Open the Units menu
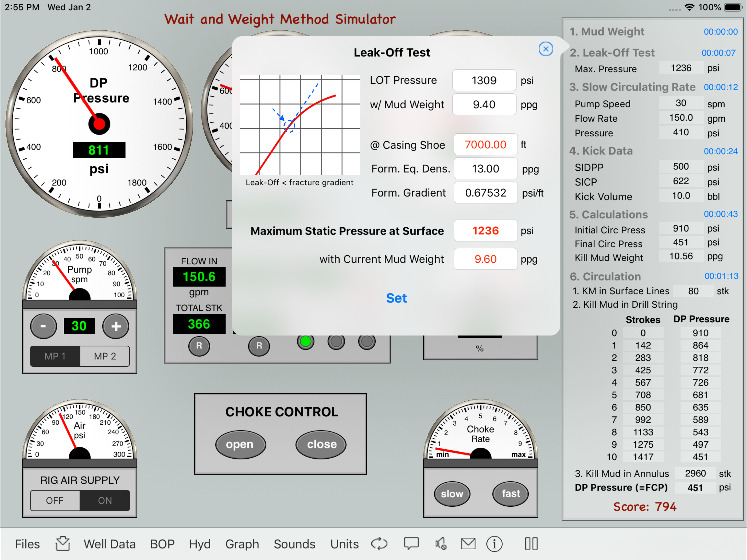This screenshot has height=560, width=747. pos(344,544)
